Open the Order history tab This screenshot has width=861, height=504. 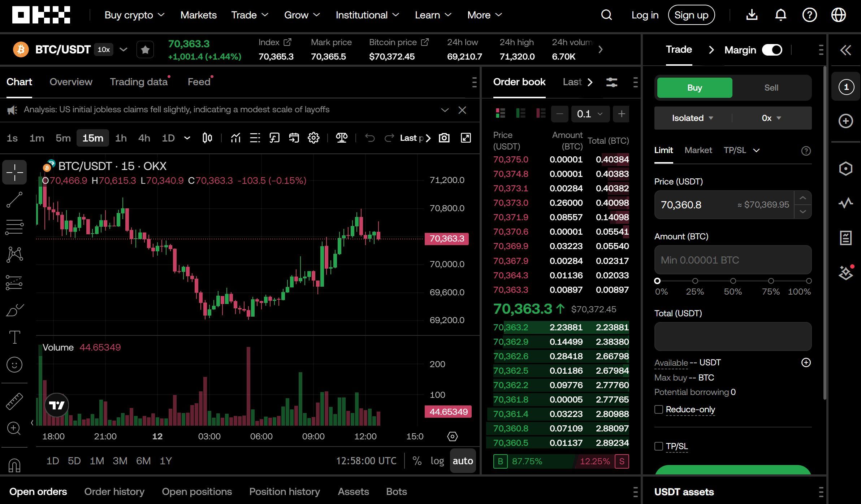click(114, 492)
